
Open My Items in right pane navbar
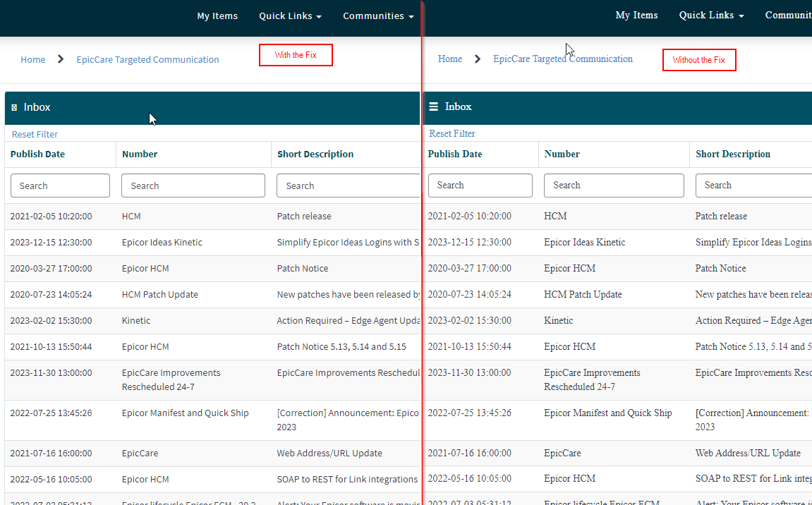(x=636, y=15)
